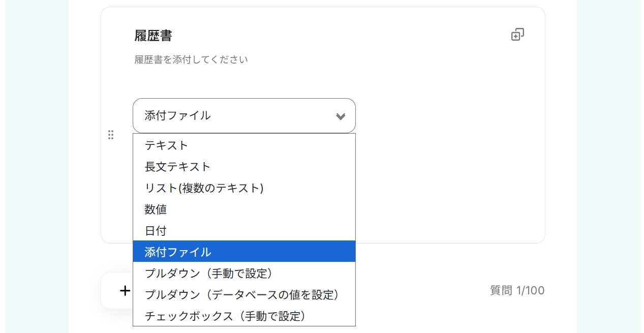Click the 履歴書 question title
The width and height of the screenshot is (644, 333).
[x=154, y=36]
